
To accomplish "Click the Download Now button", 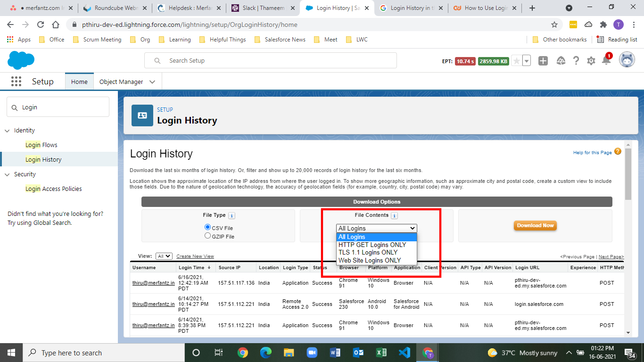I will coord(535,226).
